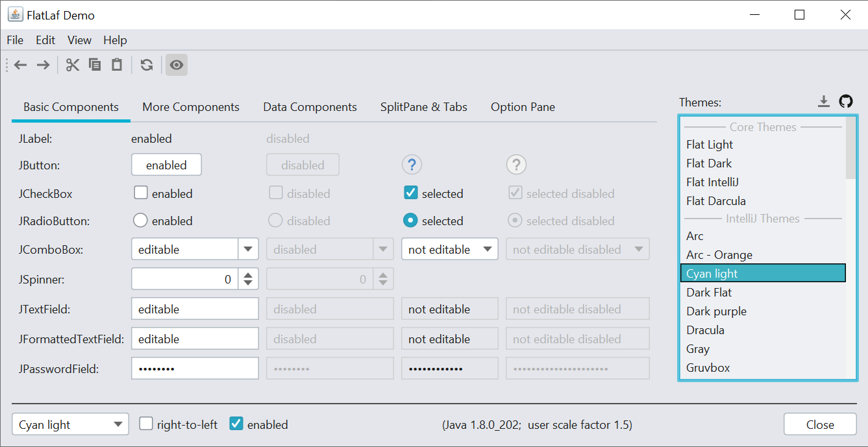Screen dimensions: 868x447
Task: Select the 'enabled' JRadioButton
Action: click(140, 221)
